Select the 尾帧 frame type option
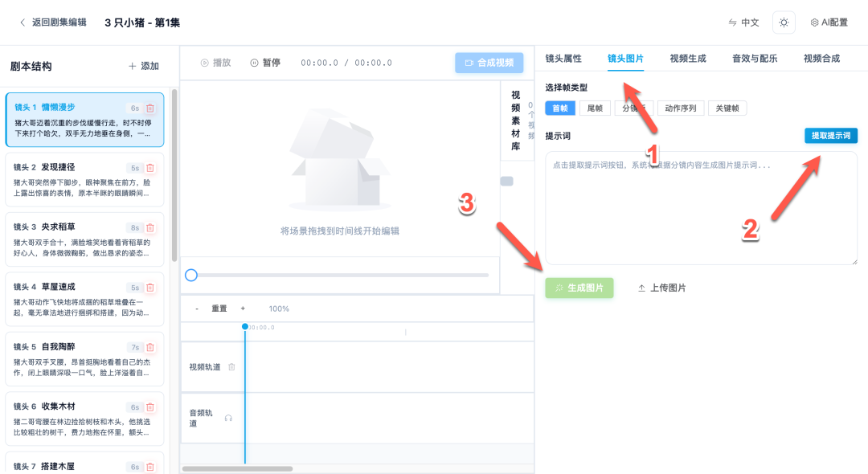868x474 pixels. tap(595, 107)
